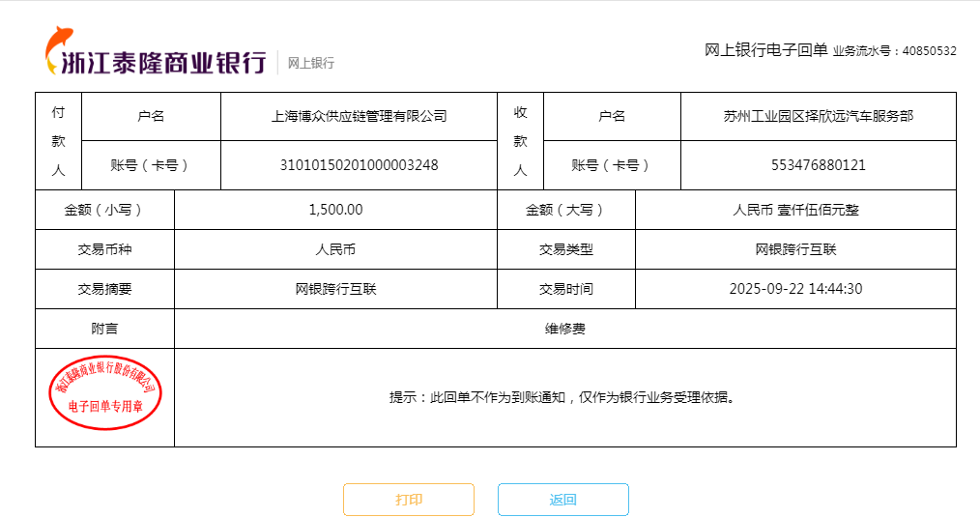980x518 pixels.
Task: Click the 交易币种 value 人民币
Action: [335, 249]
